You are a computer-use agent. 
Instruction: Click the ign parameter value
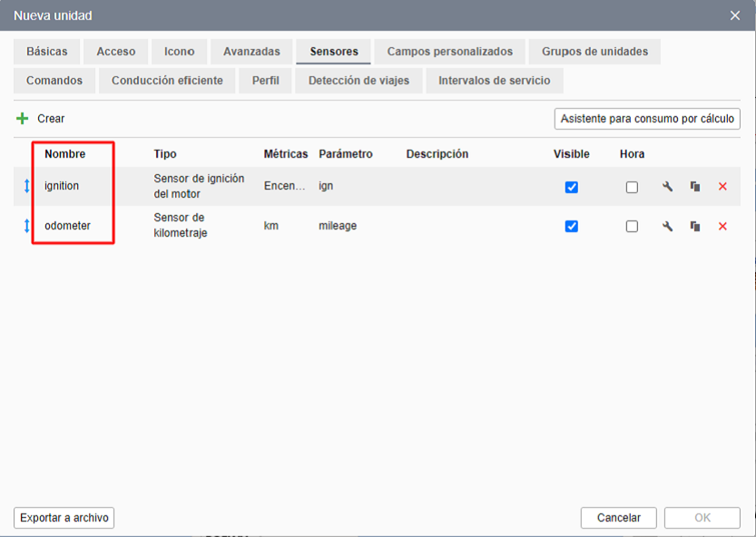(x=326, y=186)
